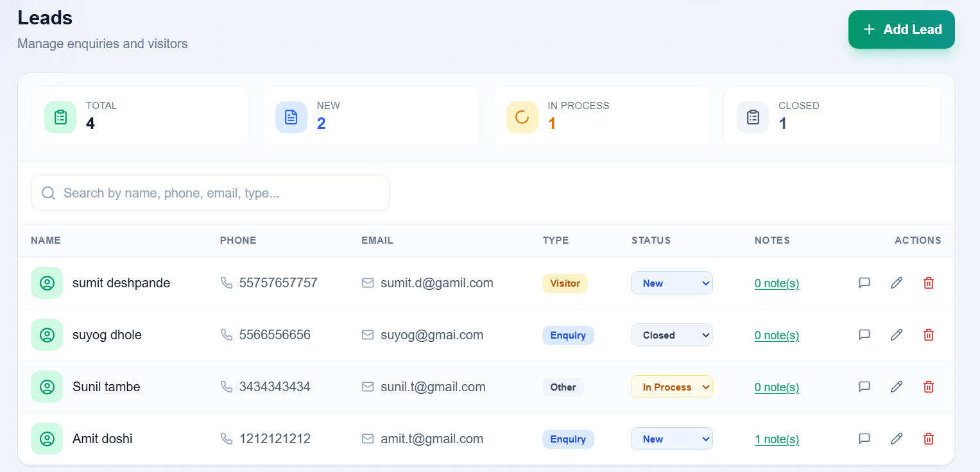Open the 1 note(s) link for Amit doshi
Viewport: 980px width, 472px height.
(777, 439)
